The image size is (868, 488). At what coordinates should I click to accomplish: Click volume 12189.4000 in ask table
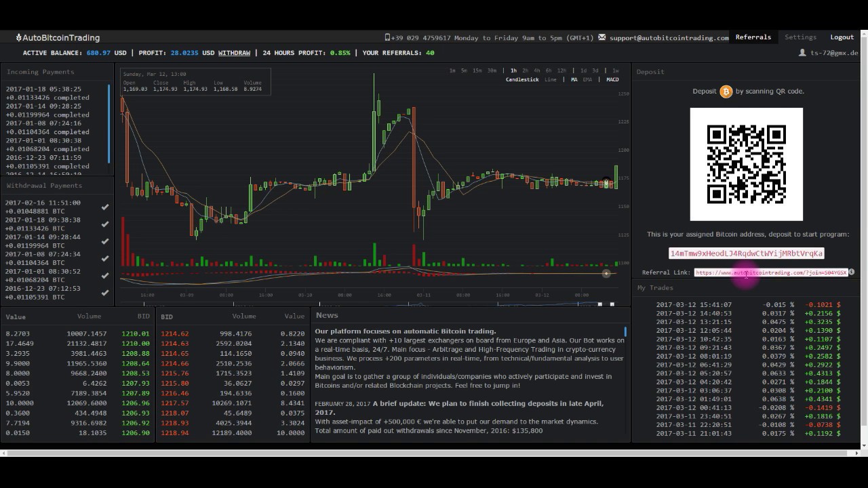(x=233, y=432)
